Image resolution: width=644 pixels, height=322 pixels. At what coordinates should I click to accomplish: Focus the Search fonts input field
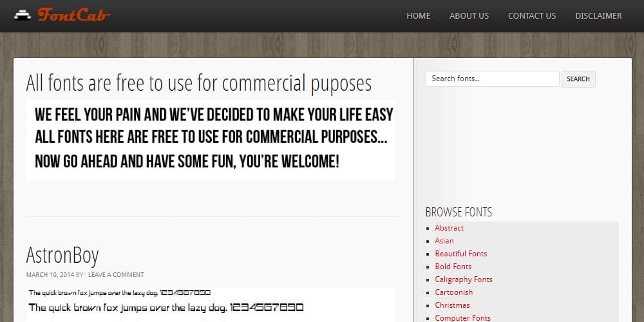493,79
